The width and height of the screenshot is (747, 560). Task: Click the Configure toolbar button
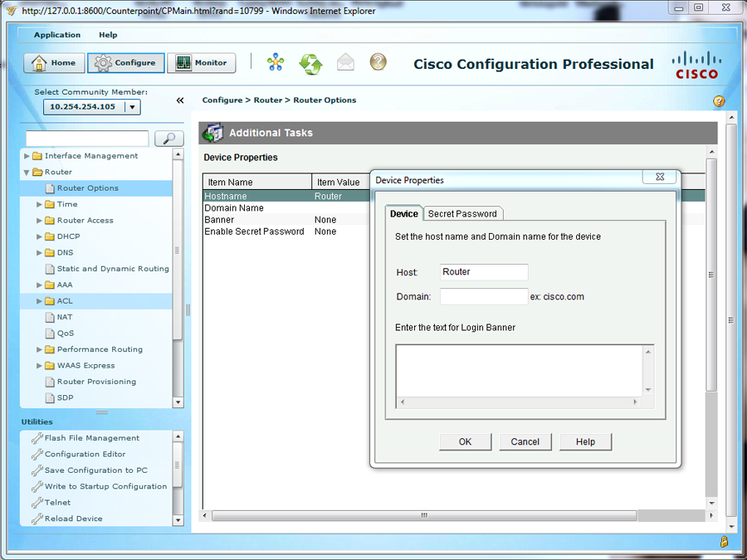point(126,63)
